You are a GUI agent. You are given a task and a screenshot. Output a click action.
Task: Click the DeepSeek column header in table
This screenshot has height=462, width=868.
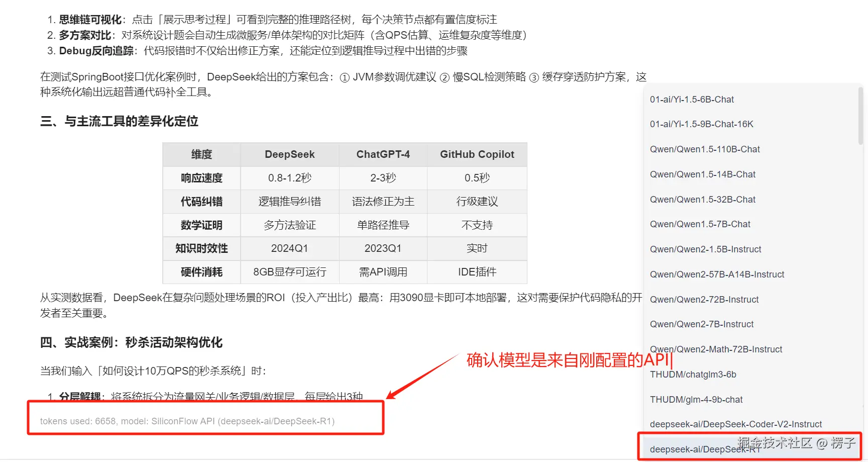(290, 154)
